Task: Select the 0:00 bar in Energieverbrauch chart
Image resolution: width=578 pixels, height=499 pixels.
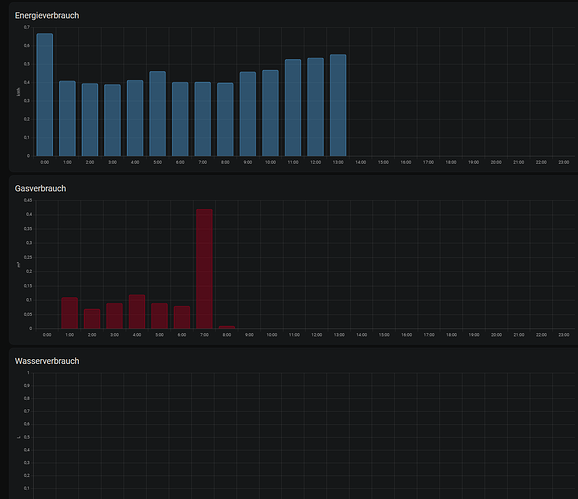Action: click(45, 95)
